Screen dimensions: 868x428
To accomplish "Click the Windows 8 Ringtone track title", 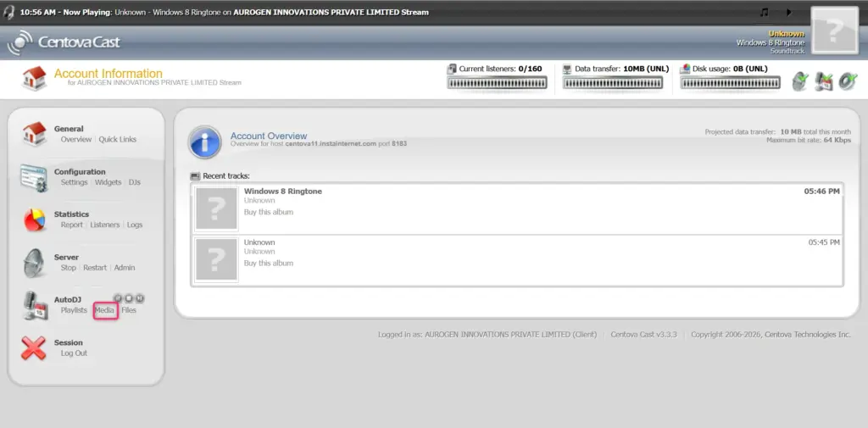I will (283, 191).
